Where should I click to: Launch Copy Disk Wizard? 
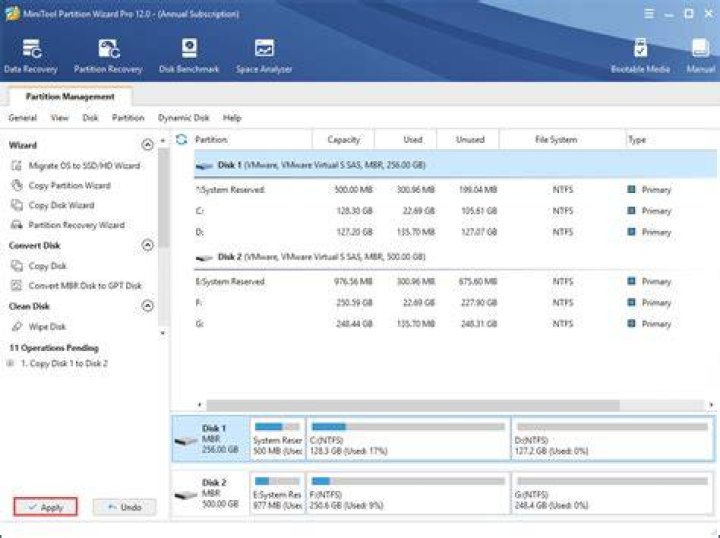click(x=52, y=205)
